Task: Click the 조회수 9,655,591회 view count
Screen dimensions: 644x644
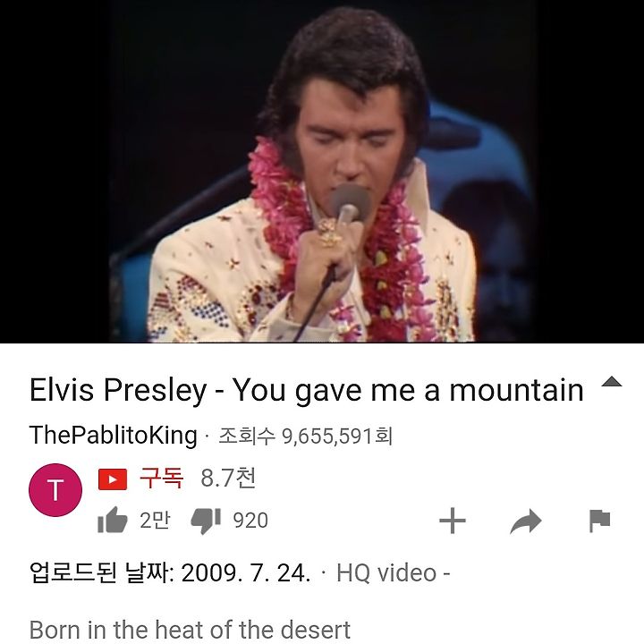Action: tap(306, 436)
